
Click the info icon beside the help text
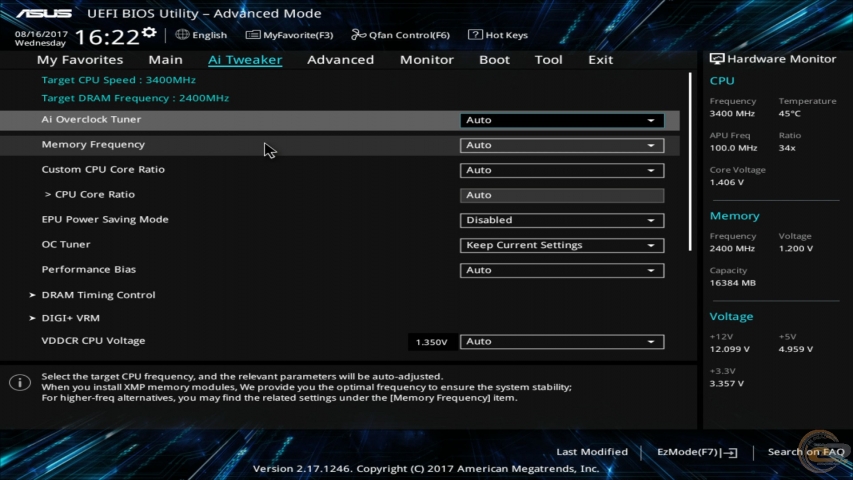tap(20, 383)
